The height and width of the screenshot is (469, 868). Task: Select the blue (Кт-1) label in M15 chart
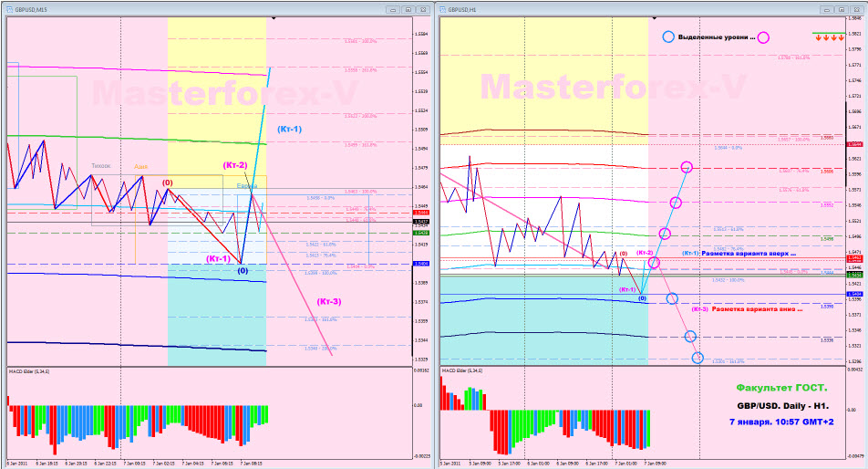[290, 129]
